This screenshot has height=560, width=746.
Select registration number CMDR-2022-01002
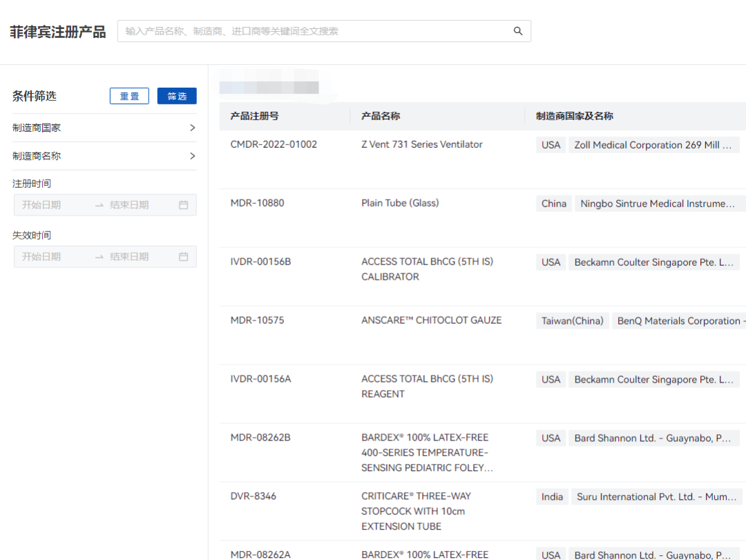[274, 144]
